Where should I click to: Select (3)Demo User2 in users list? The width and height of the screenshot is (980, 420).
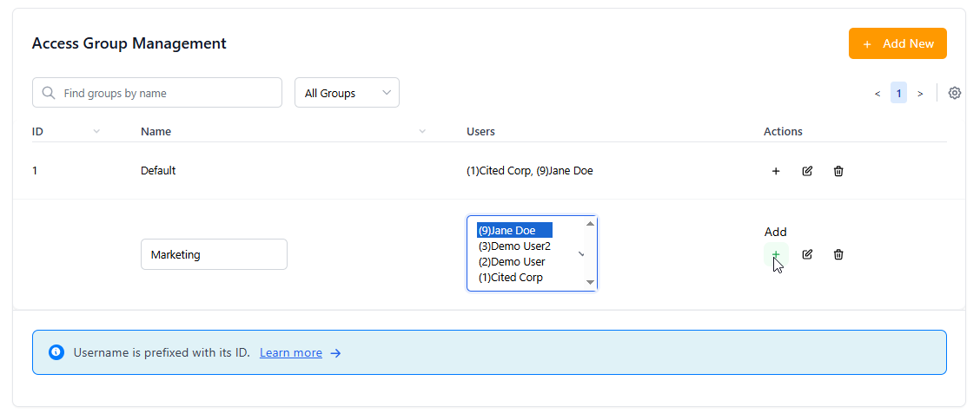click(x=514, y=246)
